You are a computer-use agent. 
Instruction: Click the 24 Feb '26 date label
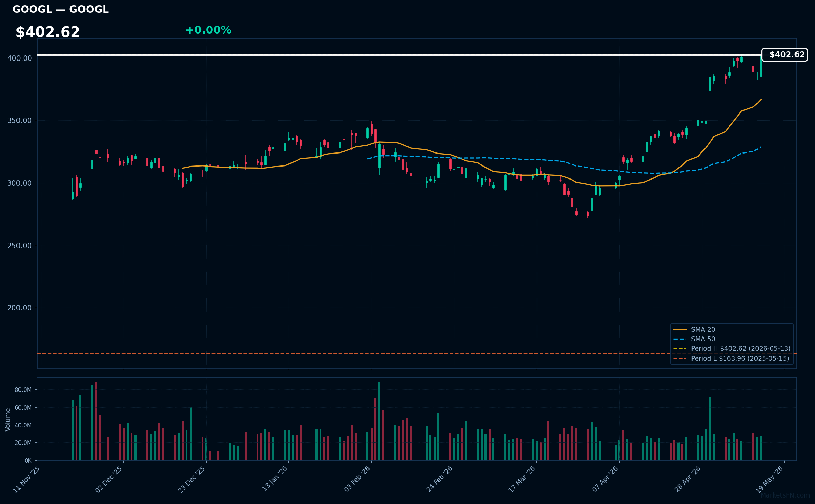[x=440, y=479]
